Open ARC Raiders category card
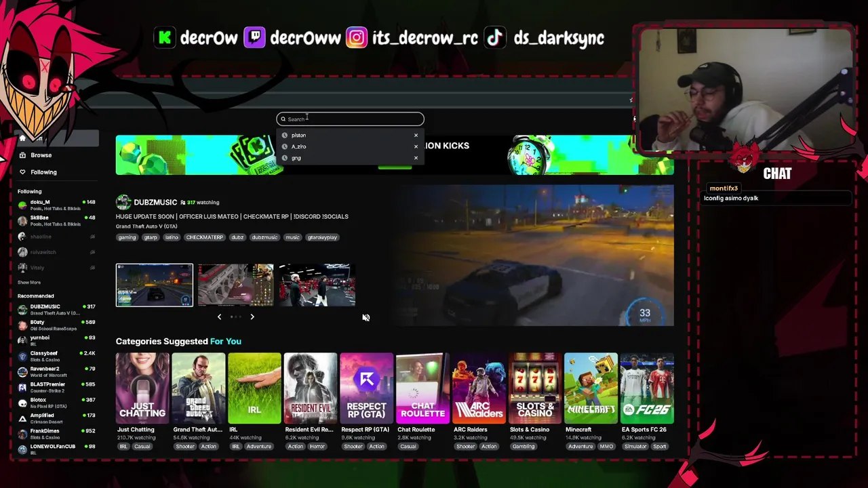The height and width of the screenshot is (488, 868). coord(479,388)
